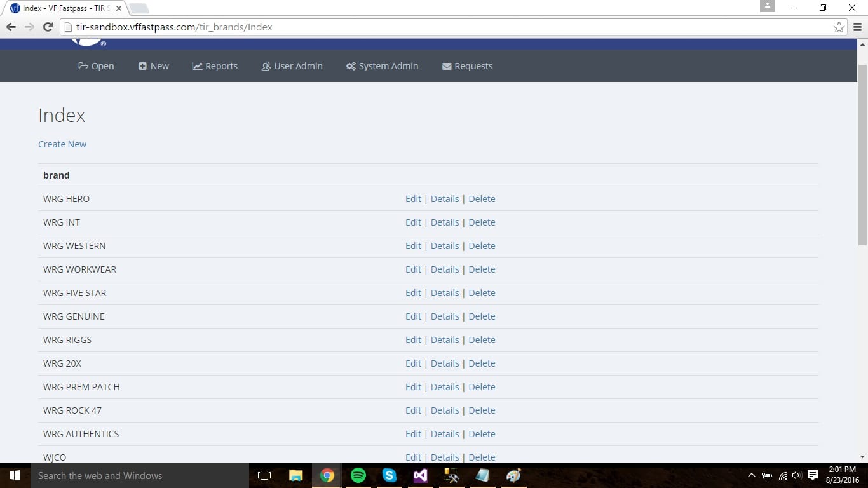Click the Create New link
Screen dimensions: 868x488
point(62,144)
